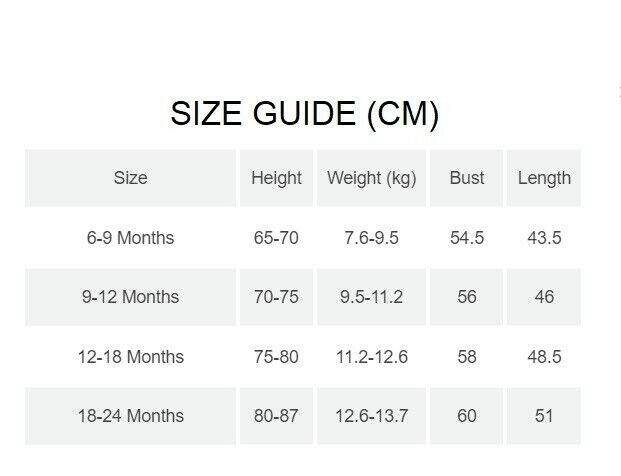621x476 pixels.
Task: Click the Bust column header
Action: pyautogui.click(x=467, y=178)
